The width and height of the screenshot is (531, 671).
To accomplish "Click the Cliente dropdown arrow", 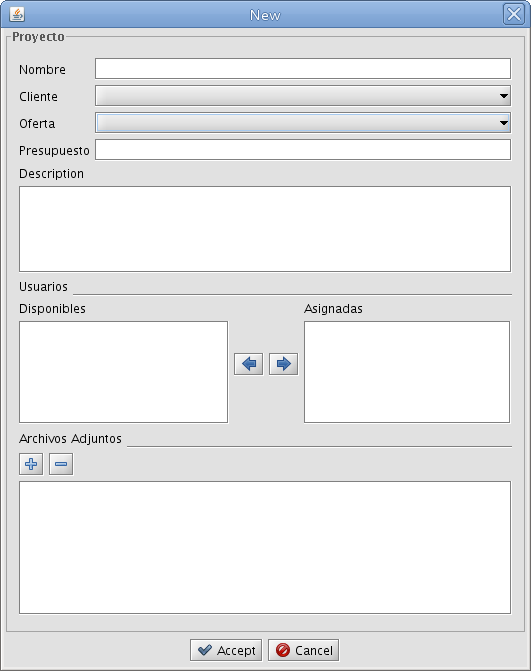I will click(504, 96).
